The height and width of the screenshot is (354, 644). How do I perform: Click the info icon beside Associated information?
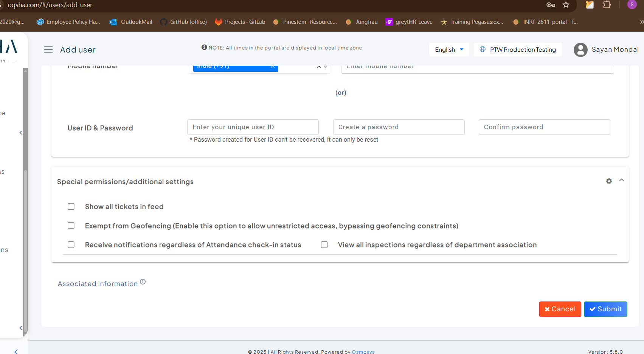(143, 282)
